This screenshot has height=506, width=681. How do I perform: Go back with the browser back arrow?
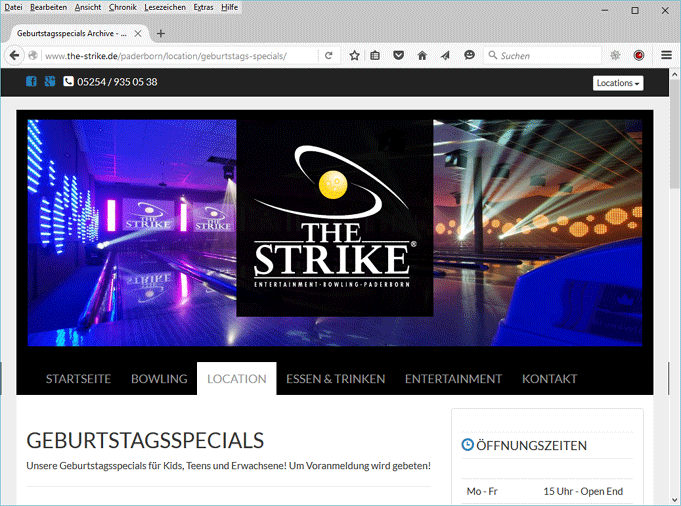coord(14,56)
